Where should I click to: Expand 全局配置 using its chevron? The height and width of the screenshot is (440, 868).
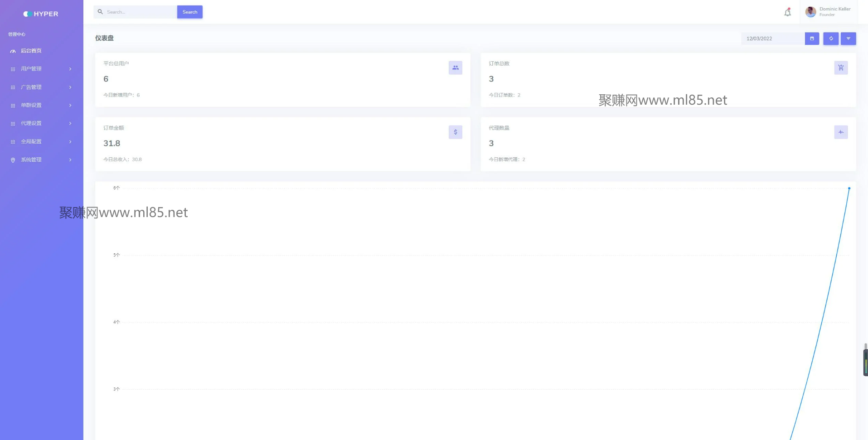[x=70, y=141]
